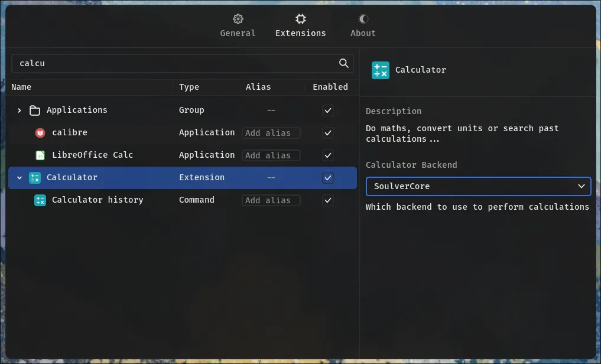Toggle the LibreOffice Calc enabled checkbox

tap(328, 155)
